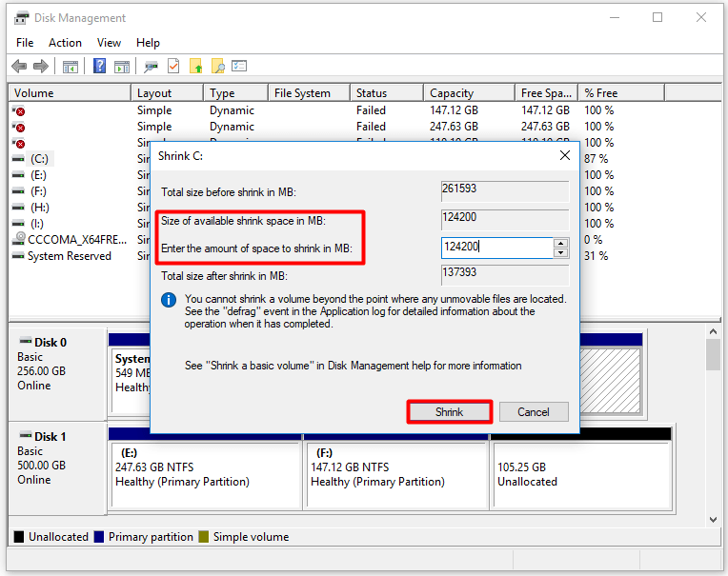
Task: Click the checklist settings toolbar icon
Action: pyautogui.click(x=239, y=66)
